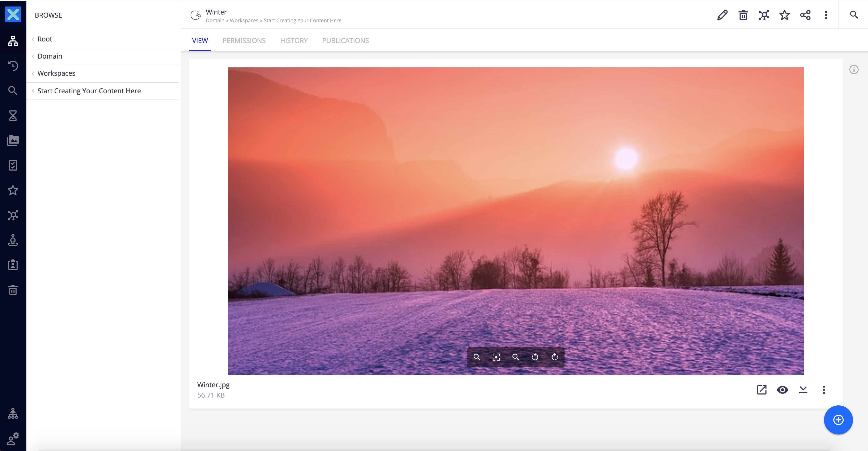This screenshot has width=868, height=451.
Task: Open Start Creating Your Content Here folder
Action: tap(89, 91)
